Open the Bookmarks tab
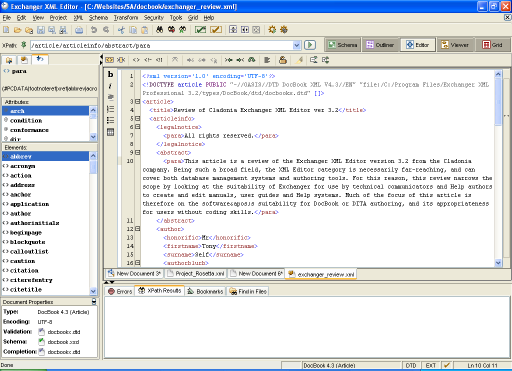The image size is (512, 371). pos(205,291)
